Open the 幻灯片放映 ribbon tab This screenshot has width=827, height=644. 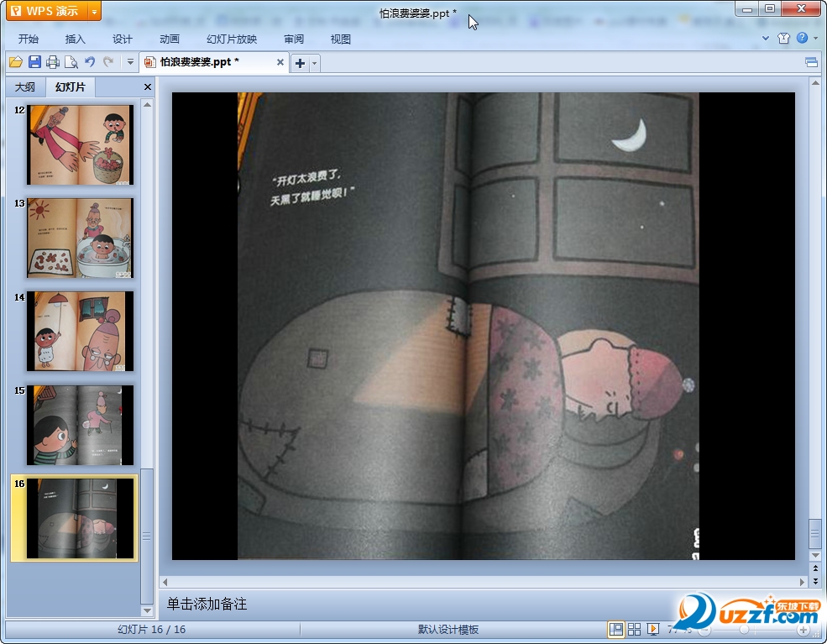[232, 39]
